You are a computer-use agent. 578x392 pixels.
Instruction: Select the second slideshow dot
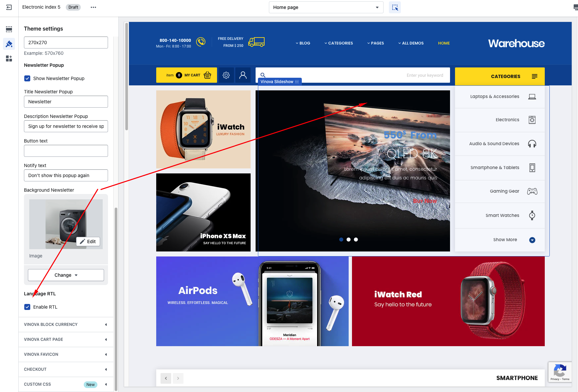(349, 240)
